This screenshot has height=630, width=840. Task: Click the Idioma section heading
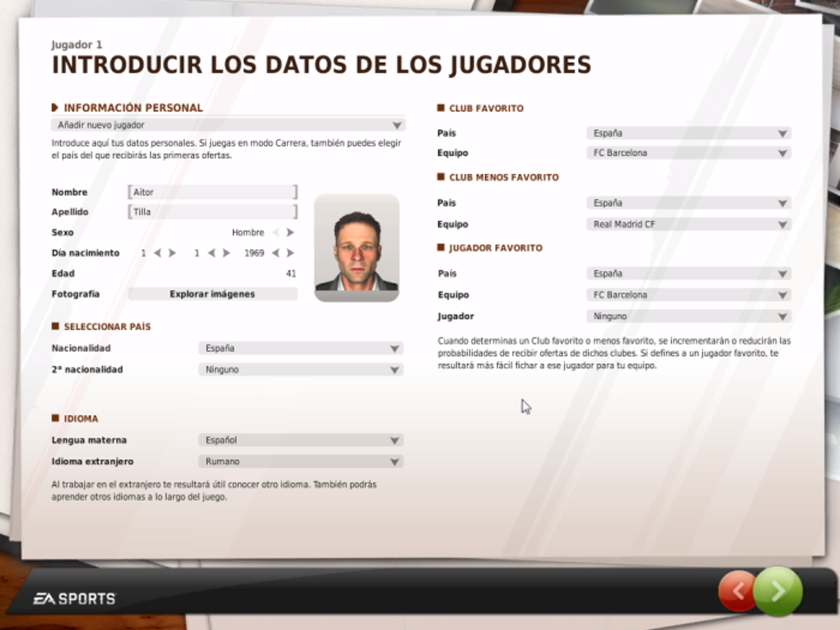81,419
